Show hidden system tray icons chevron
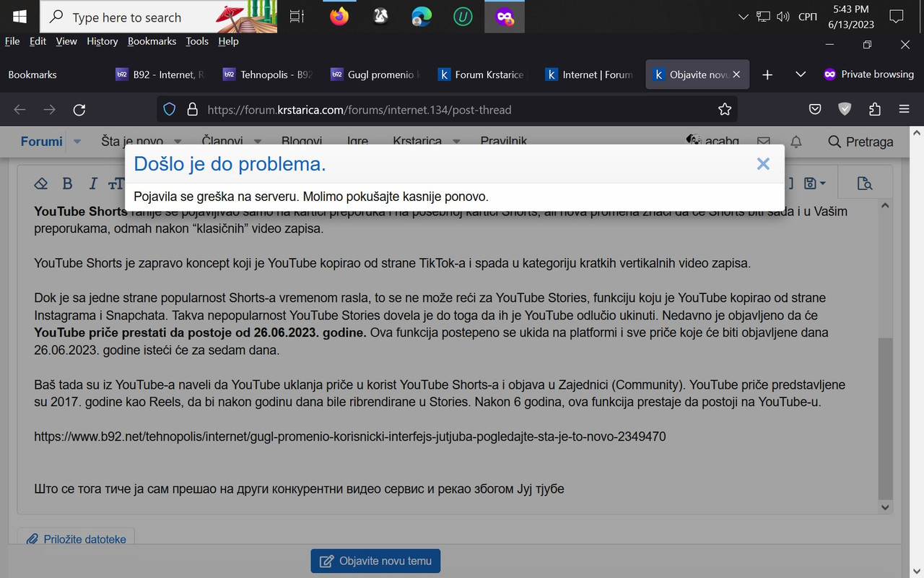924x578 pixels. (745, 17)
